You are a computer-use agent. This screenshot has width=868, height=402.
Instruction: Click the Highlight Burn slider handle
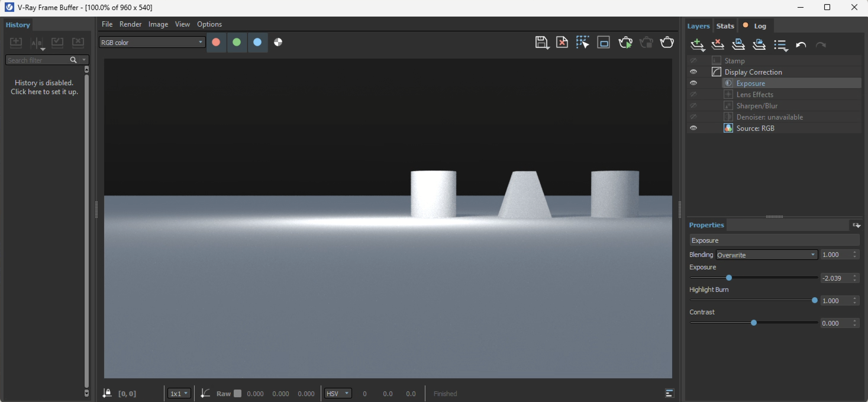(x=814, y=300)
